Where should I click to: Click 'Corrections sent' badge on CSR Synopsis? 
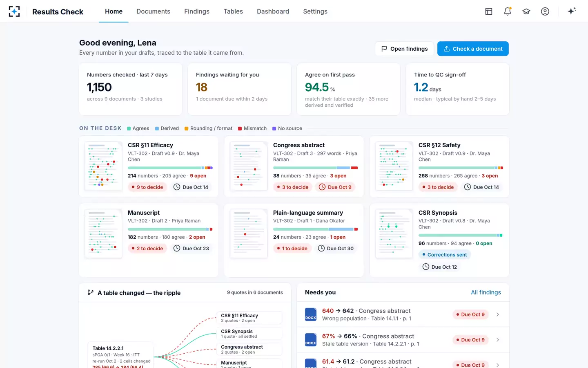[x=445, y=254]
